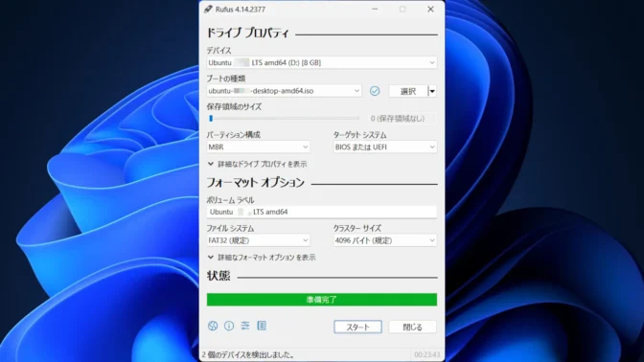Click the Rufus app icon in title bar
This screenshot has width=644, height=362.
[208, 9]
